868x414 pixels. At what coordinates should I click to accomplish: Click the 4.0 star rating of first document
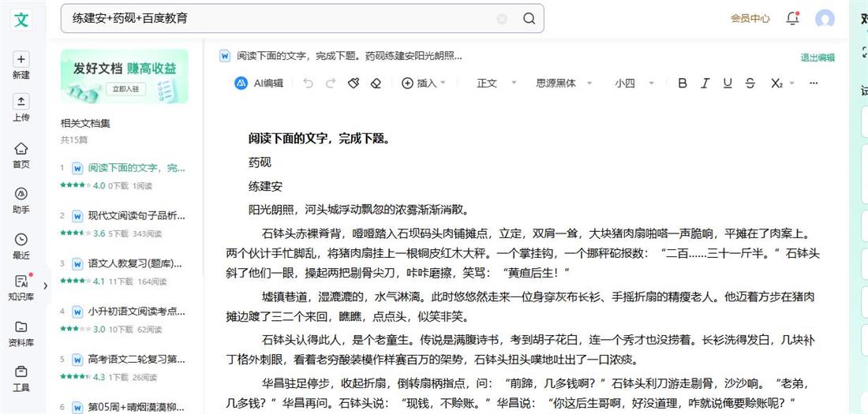(83, 186)
